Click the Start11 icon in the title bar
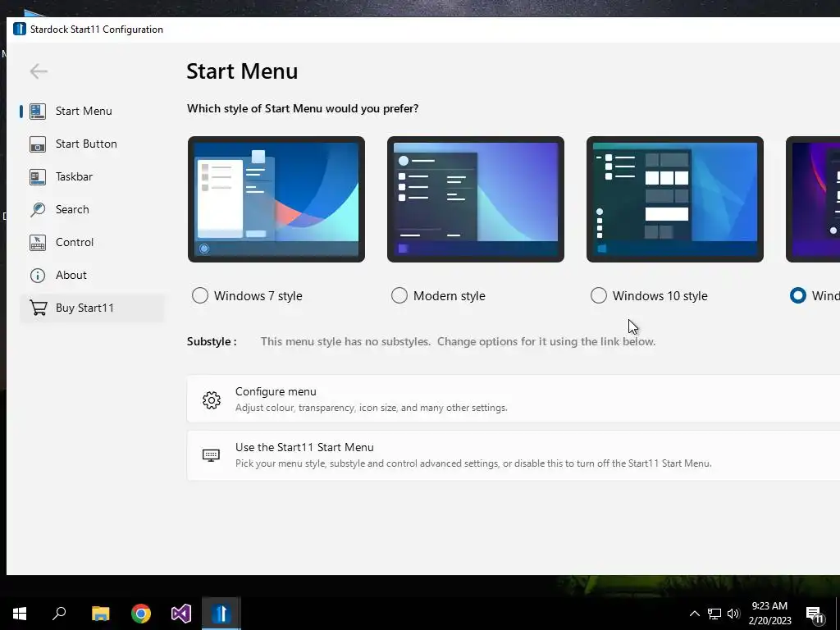Image resolution: width=840 pixels, height=630 pixels. [20, 29]
